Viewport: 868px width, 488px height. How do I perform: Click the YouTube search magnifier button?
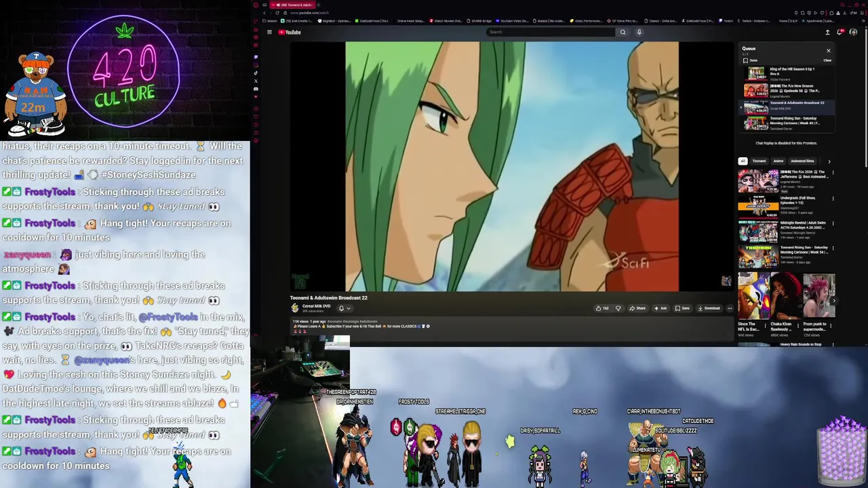(x=623, y=32)
